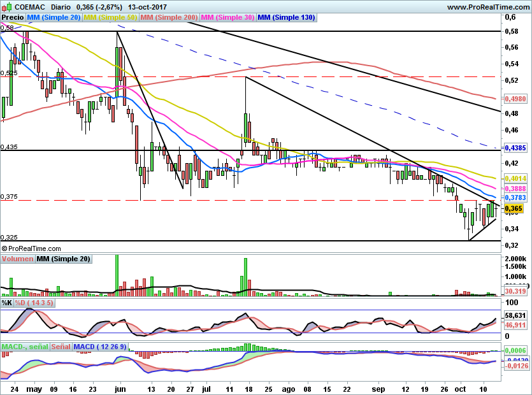Screen dimensions: 532x395
Task: Click the 0,48 price axis label
Action: [512, 113]
